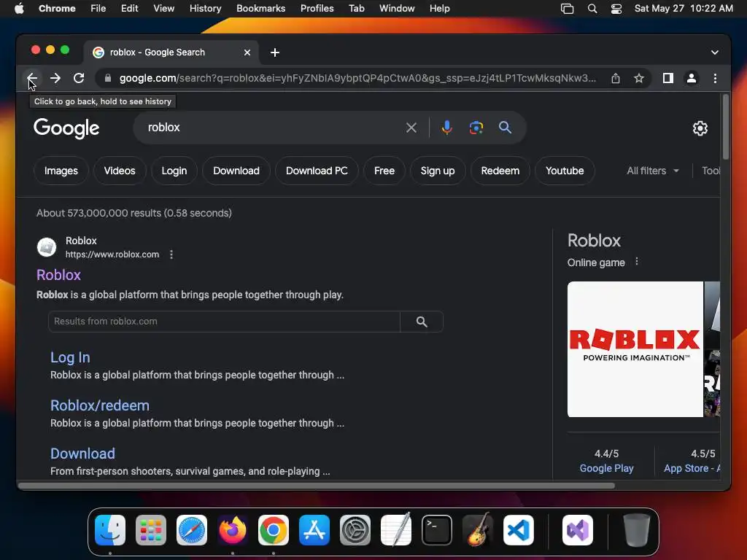Select the Youtube filter chip
The image size is (747, 560).
click(x=565, y=171)
